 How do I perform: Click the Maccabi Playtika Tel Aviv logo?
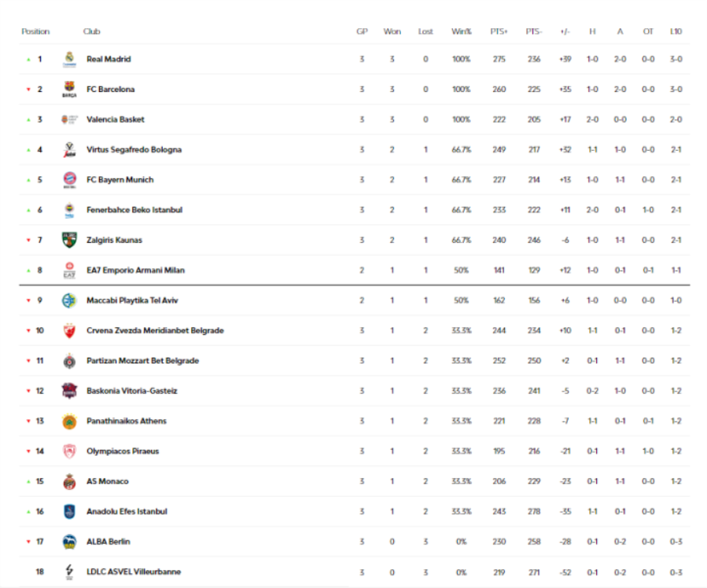(69, 300)
